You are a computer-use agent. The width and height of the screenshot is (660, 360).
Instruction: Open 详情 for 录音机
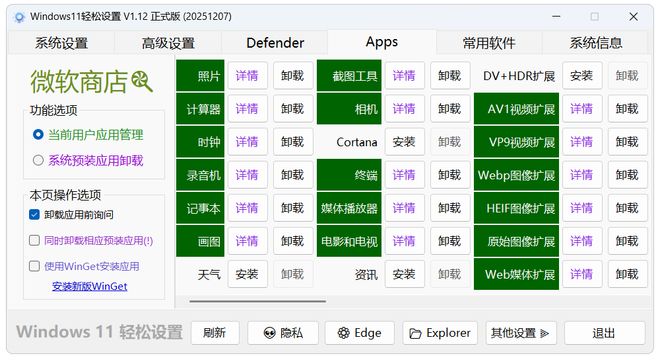[247, 175]
